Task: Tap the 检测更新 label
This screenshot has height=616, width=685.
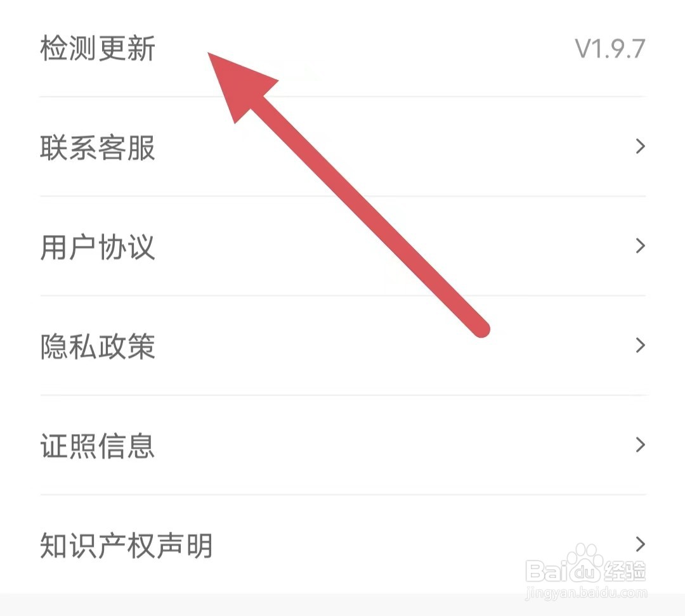Action: 98,48
